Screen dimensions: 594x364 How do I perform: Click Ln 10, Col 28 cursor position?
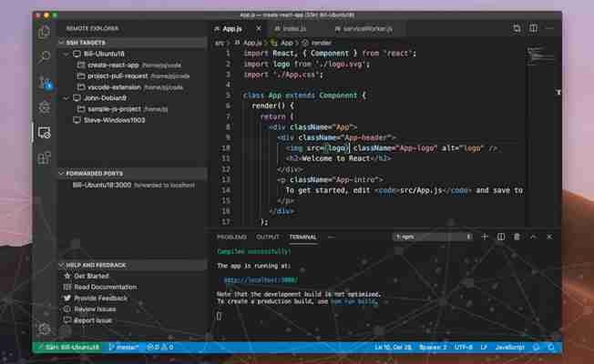(x=393, y=347)
